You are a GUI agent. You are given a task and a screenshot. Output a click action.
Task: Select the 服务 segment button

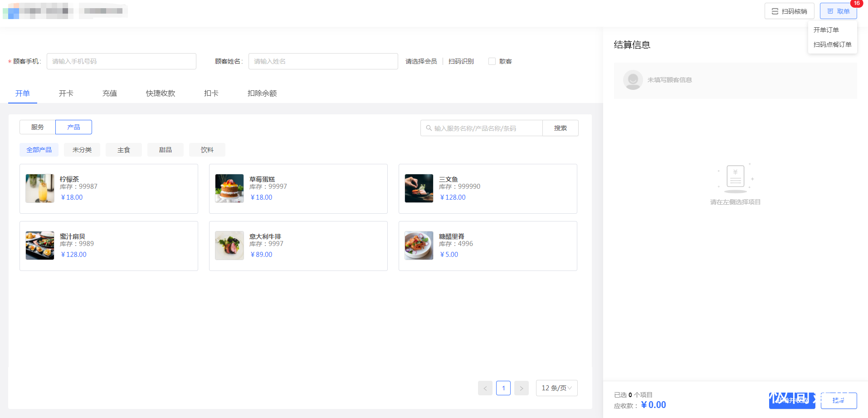[x=38, y=127]
